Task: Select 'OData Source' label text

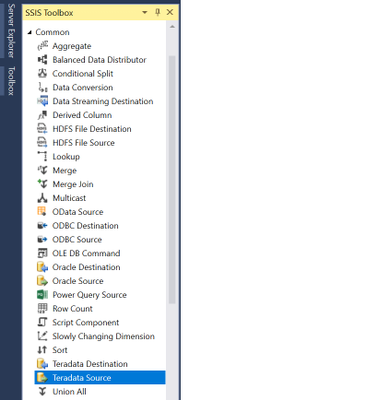Action: tap(78, 212)
